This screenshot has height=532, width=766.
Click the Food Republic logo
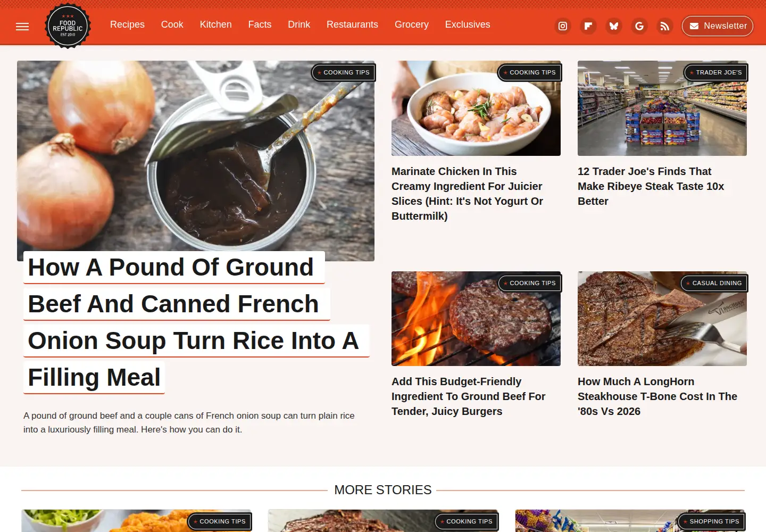(68, 26)
